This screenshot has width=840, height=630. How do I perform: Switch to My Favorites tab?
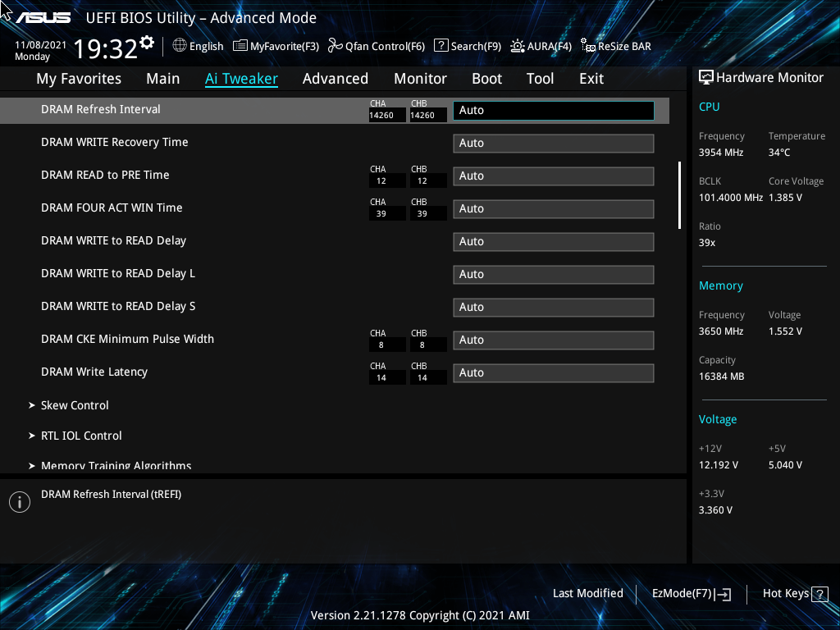point(79,79)
